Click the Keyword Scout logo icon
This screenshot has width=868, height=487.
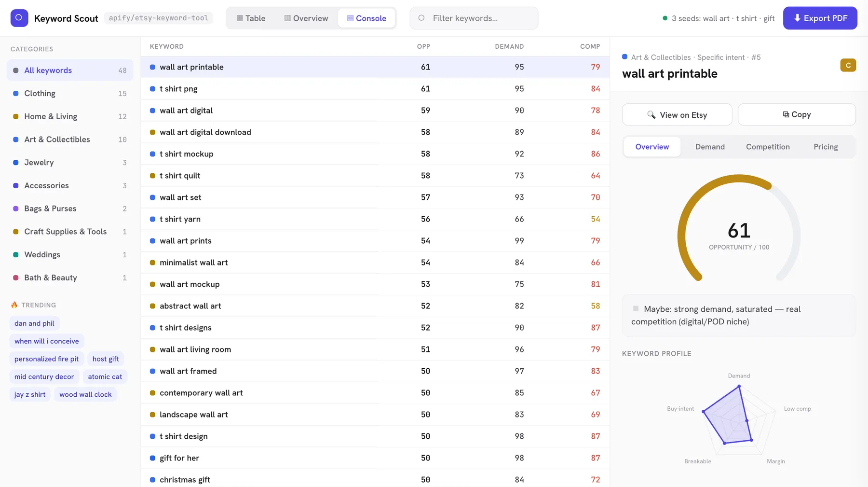click(19, 18)
